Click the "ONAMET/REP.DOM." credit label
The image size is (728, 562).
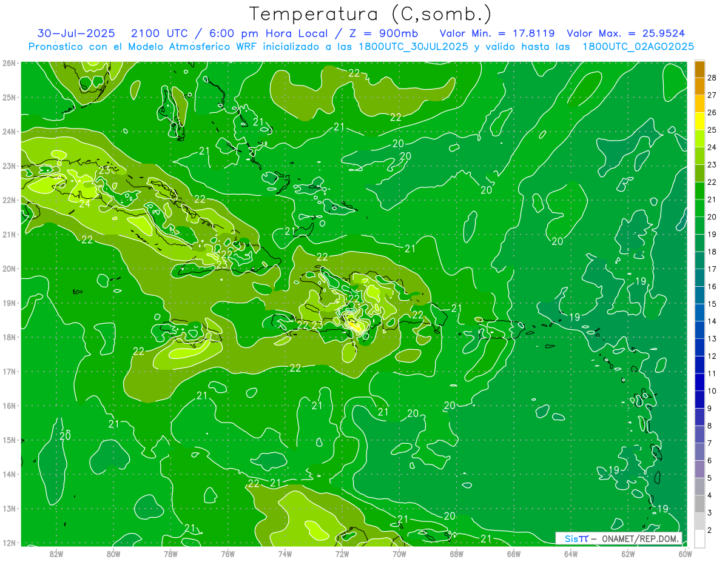(642, 538)
